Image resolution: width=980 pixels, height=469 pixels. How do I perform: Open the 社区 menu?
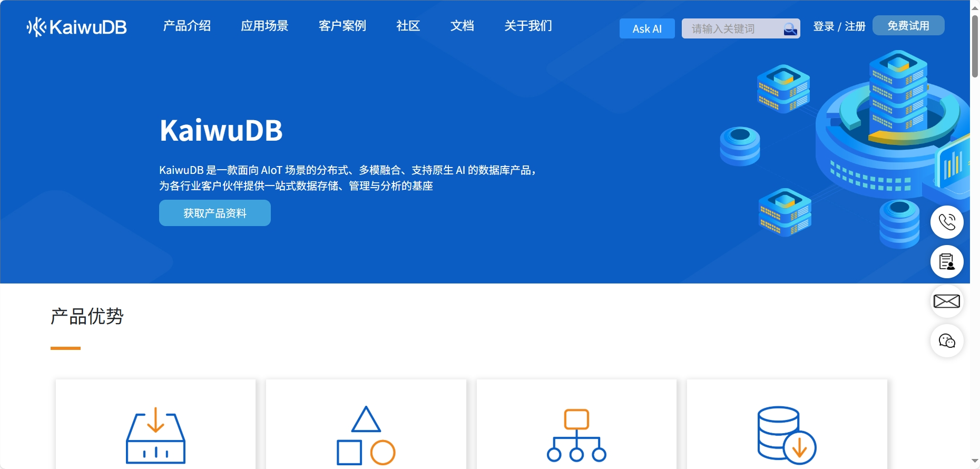(x=408, y=26)
